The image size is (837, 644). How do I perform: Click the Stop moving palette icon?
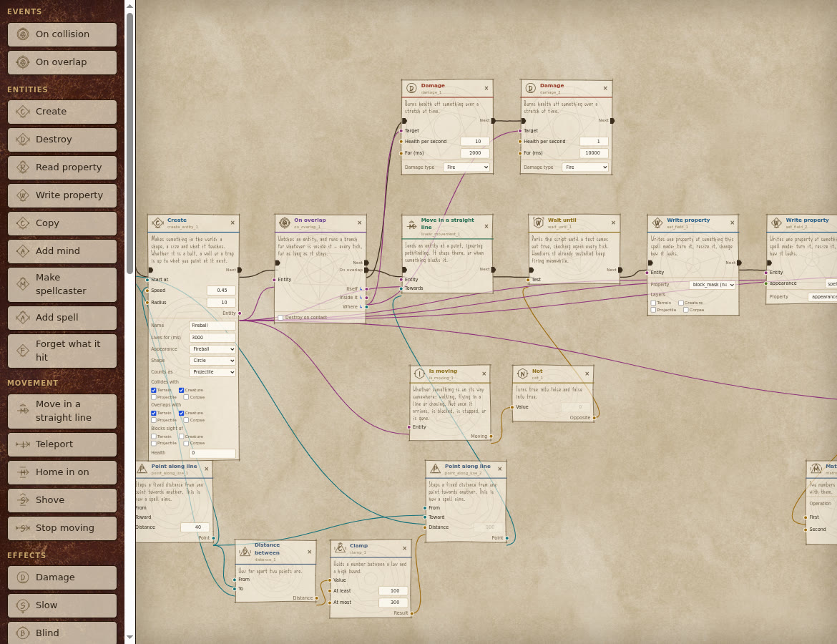coord(23,528)
